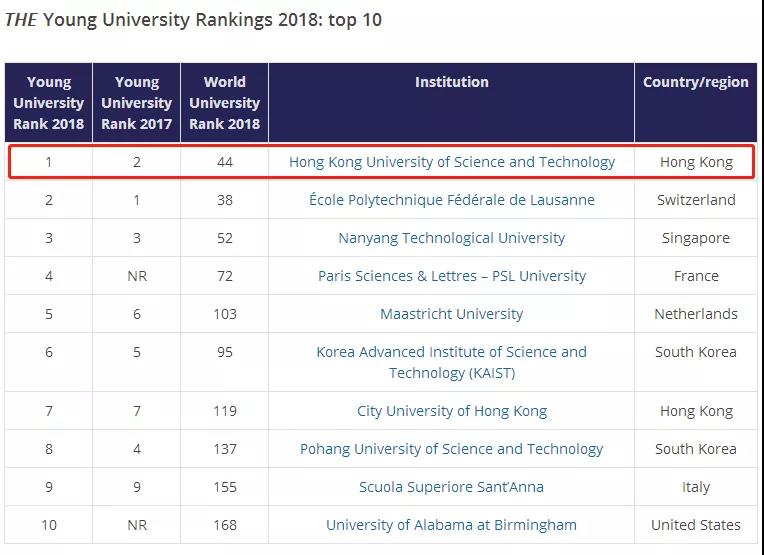This screenshot has height=555, width=764.
Task: Select the United States country cell
Action: (696, 525)
